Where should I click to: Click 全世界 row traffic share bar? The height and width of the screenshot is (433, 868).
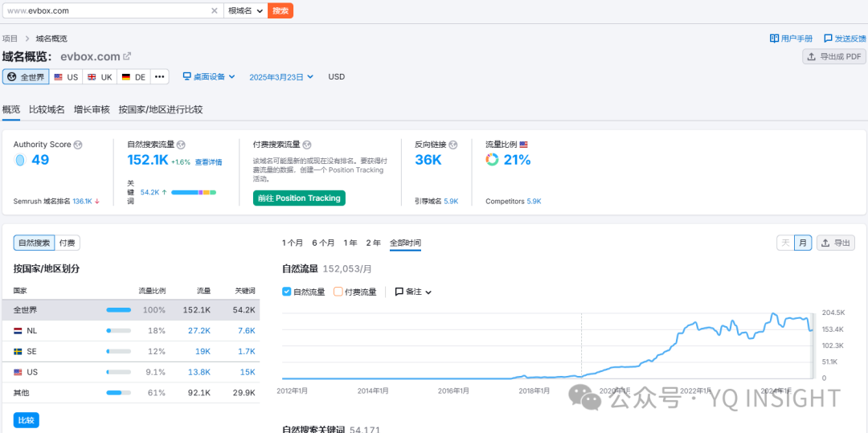[x=118, y=309]
